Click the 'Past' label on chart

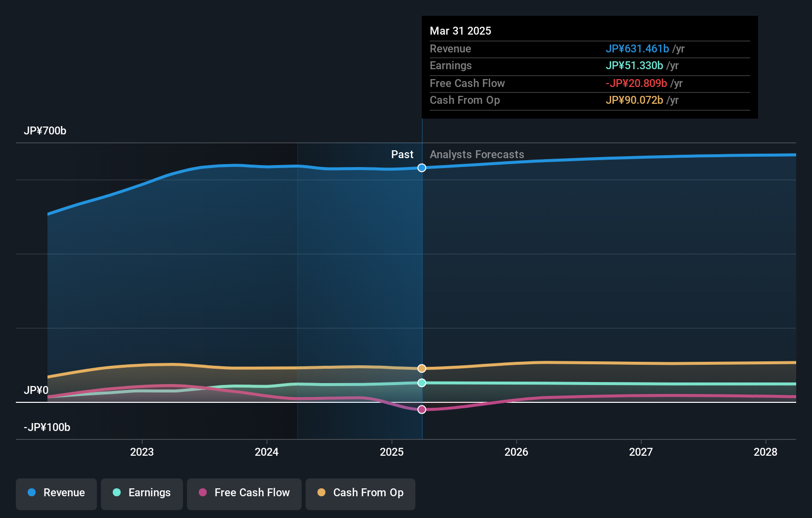(402, 154)
